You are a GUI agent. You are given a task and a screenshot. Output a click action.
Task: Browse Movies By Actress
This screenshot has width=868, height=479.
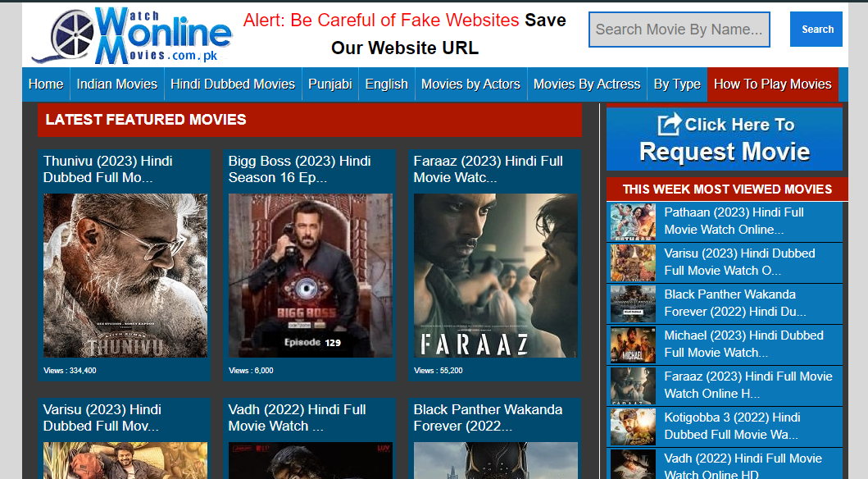(587, 84)
